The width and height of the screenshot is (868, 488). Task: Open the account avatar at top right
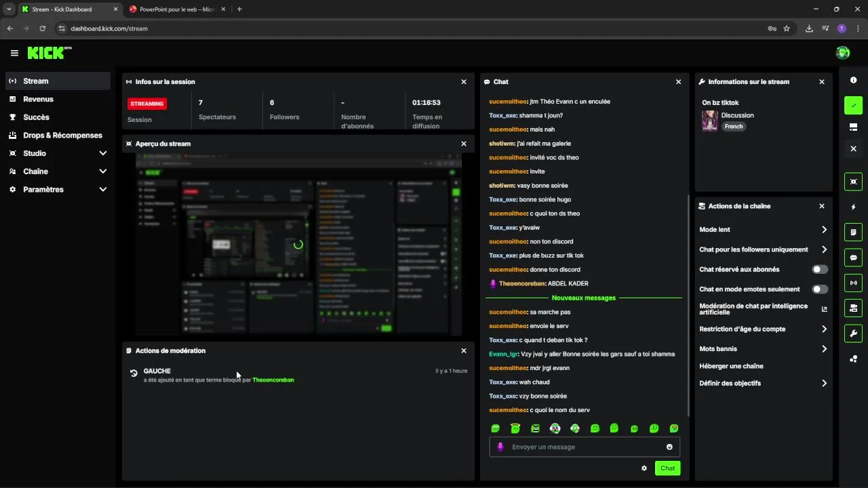[x=843, y=52]
